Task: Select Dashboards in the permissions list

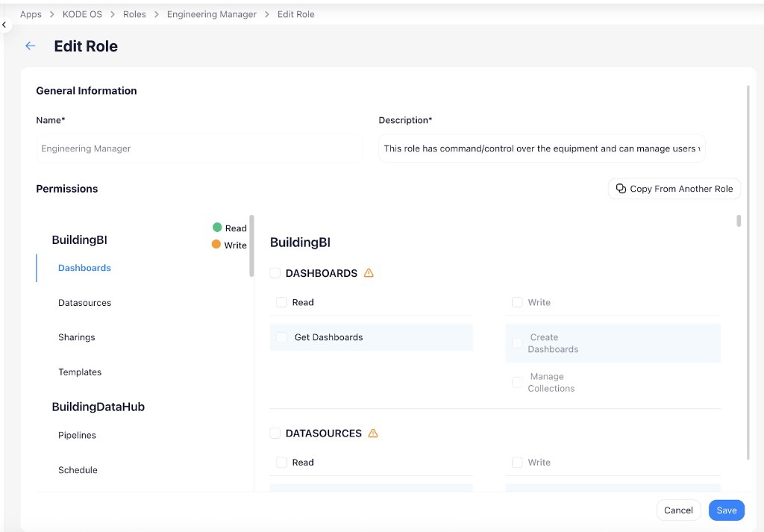Action: coord(84,268)
